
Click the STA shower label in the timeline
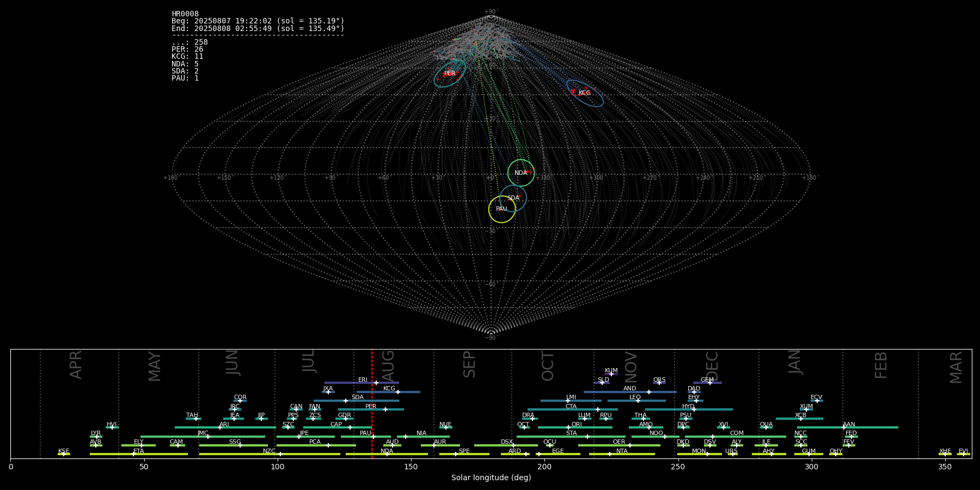[571, 433]
